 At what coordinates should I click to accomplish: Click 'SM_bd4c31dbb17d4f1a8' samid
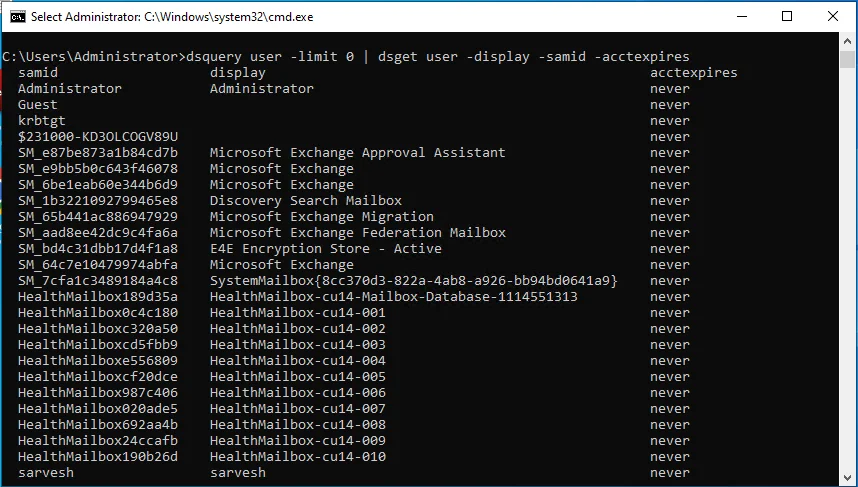(x=98, y=248)
